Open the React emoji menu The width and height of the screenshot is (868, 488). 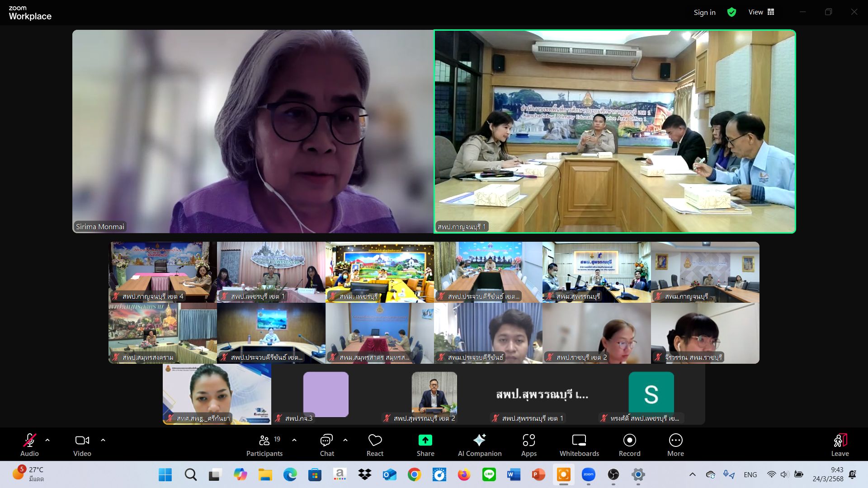tap(375, 445)
